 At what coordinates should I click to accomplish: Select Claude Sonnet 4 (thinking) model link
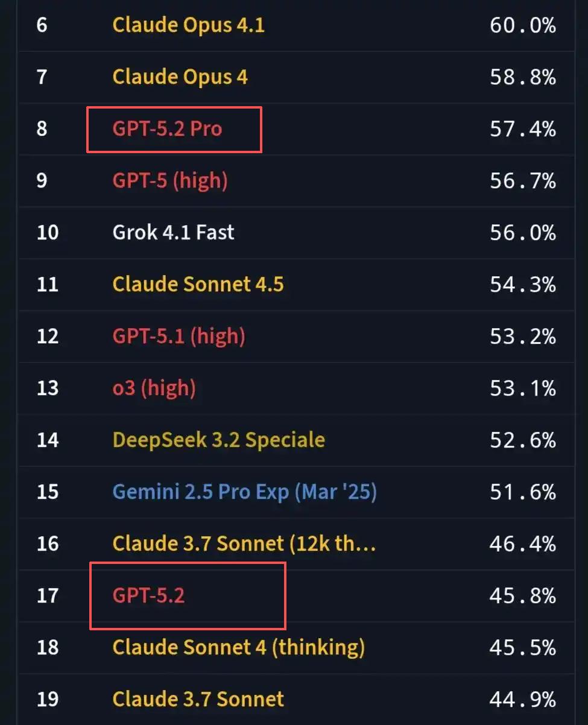[238, 648]
